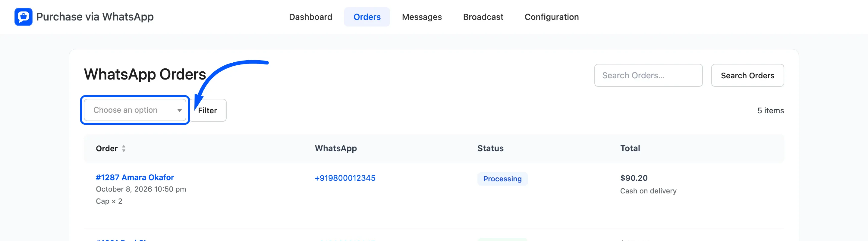Click the Cash on delivery text

coord(648,191)
